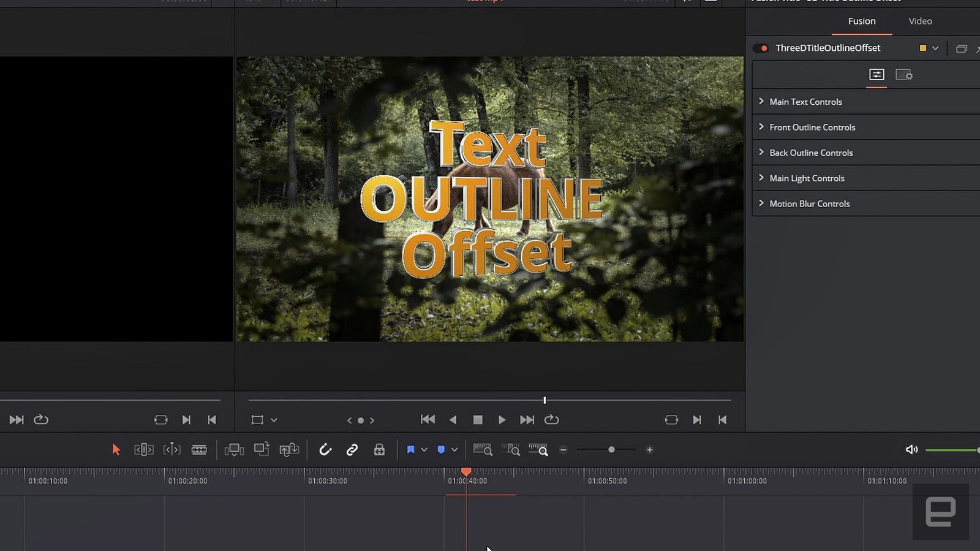Switch to the Video inspector tab
The height and width of the screenshot is (551, 980).
[920, 21]
